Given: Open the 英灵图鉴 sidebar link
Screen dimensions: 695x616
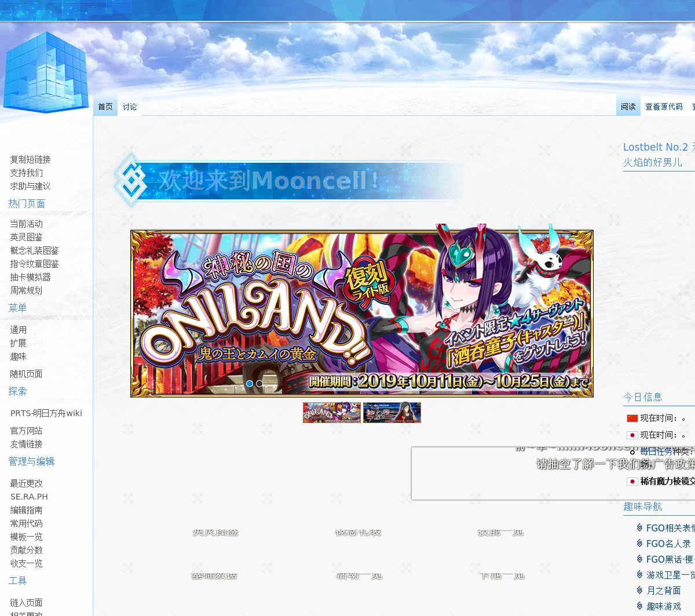Looking at the screenshot, I should (26, 237).
